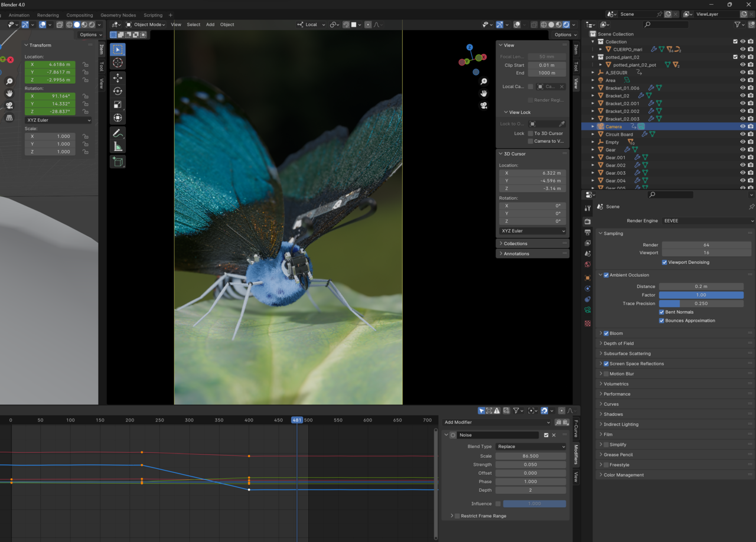This screenshot has width=756, height=542.
Task: Select the Rotate tool icon
Action: 118,91
